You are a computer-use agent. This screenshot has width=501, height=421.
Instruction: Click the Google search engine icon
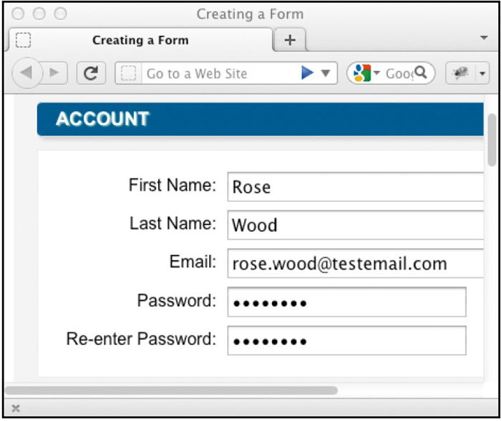362,73
